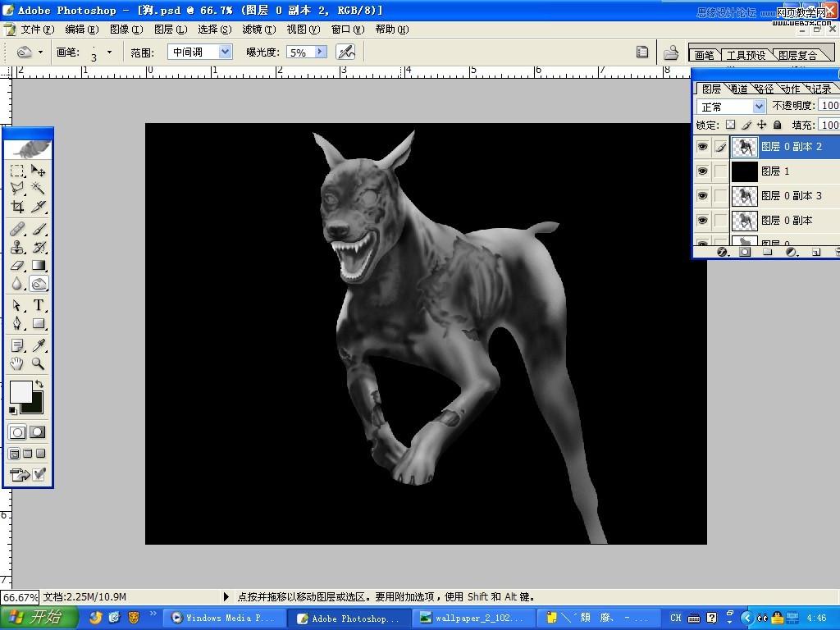The height and width of the screenshot is (630, 840).
Task: Select the Eraser tool
Action: [x=17, y=266]
